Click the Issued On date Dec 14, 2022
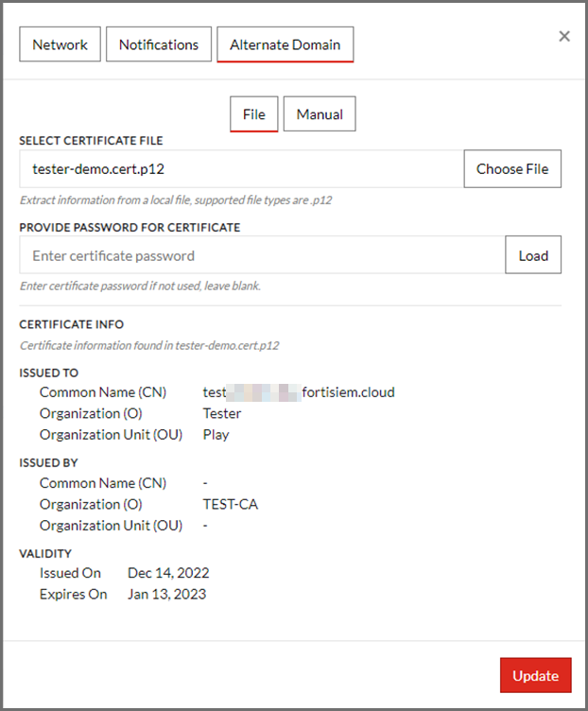 [x=168, y=573]
